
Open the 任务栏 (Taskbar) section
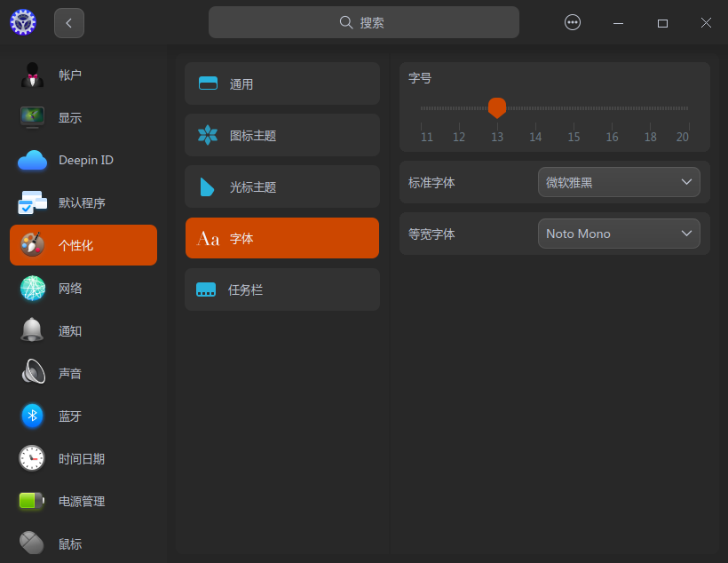(281, 289)
